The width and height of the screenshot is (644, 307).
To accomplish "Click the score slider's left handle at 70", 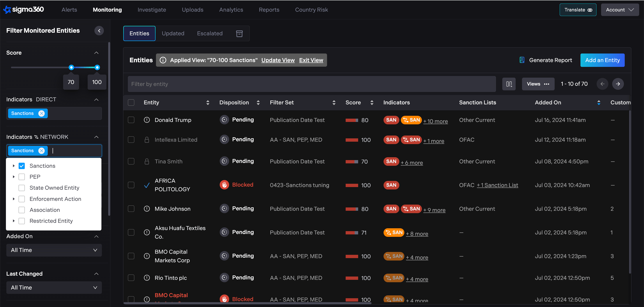I will tap(71, 67).
